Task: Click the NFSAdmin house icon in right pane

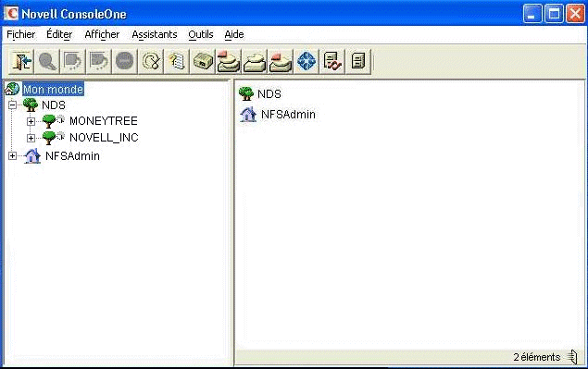Action: click(248, 115)
